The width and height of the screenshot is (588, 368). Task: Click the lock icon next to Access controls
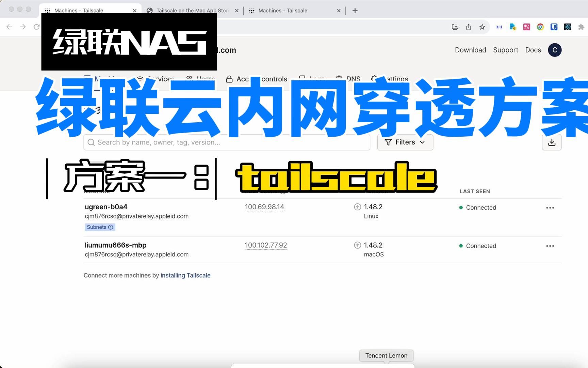229,79
